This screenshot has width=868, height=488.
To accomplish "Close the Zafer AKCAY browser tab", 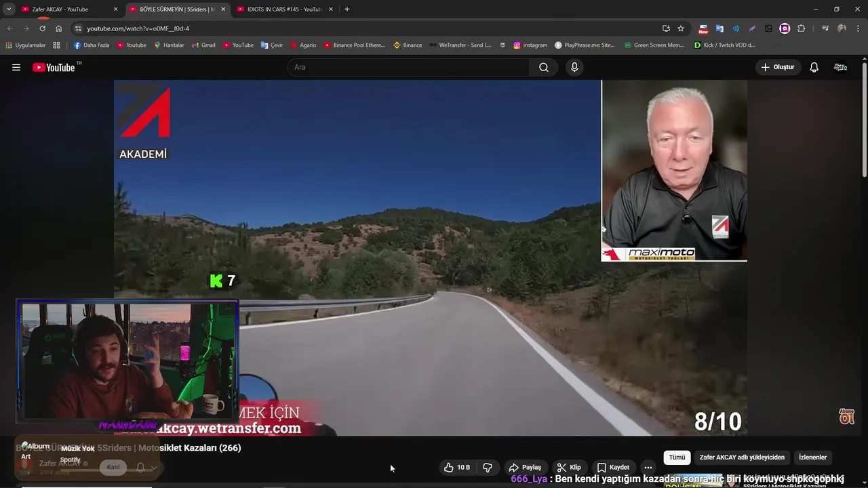I will click(115, 9).
